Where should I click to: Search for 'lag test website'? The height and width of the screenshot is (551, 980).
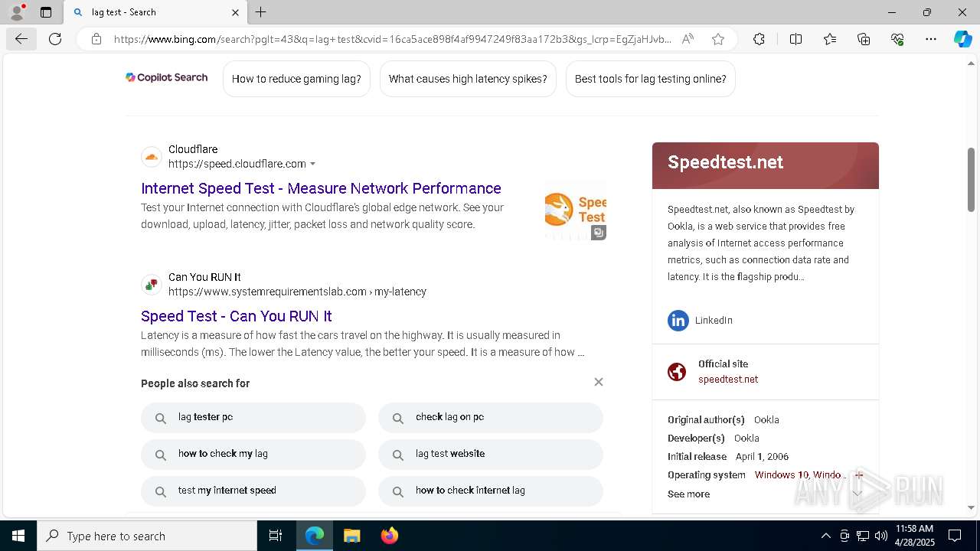491,455
